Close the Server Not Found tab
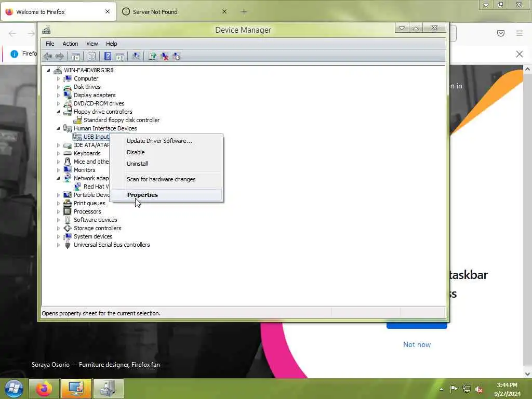Screen dimensions: 532x399 (224, 11)
